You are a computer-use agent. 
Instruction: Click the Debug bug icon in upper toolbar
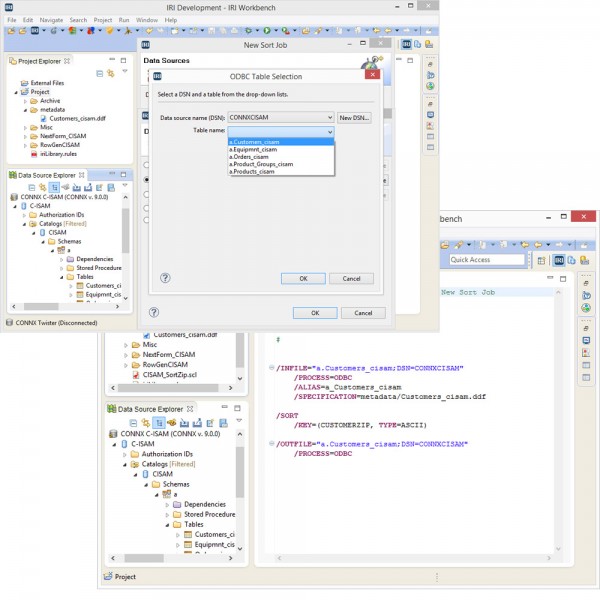[x=248, y=30]
